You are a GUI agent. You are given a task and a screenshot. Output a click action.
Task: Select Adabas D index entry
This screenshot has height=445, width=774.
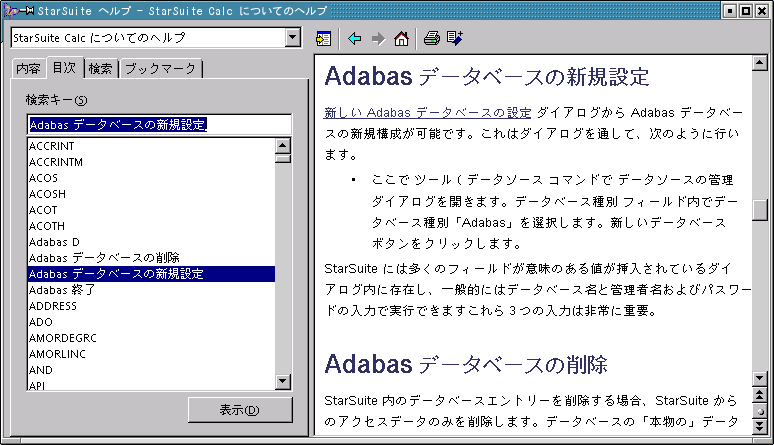(151, 242)
